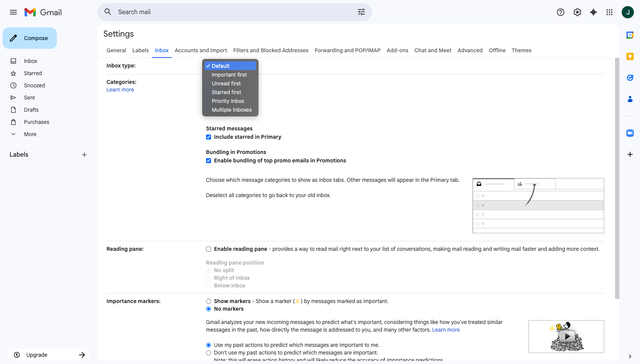640x364 pixels.
Task: Open Learn more link under Categories
Action: (x=120, y=90)
